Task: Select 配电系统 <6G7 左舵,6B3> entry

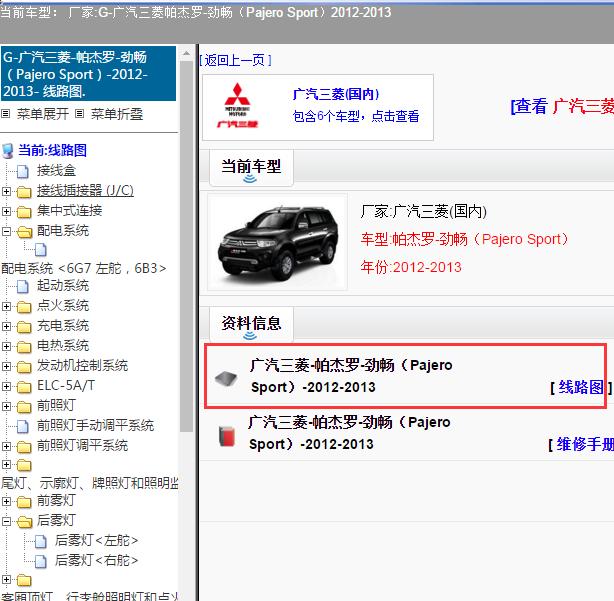Action: [x=84, y=269]
